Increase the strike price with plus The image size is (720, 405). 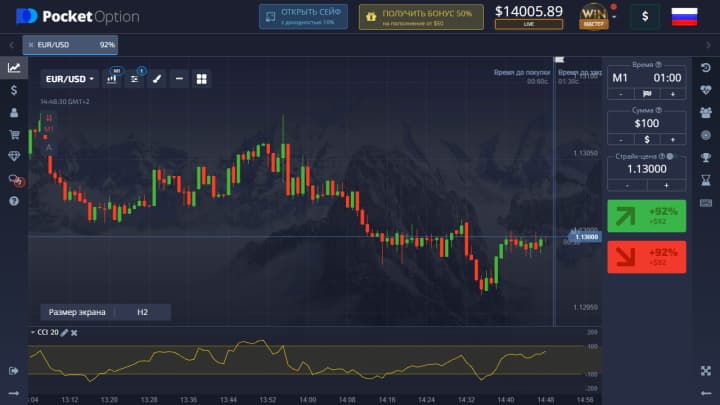click(x=666, y=186)
